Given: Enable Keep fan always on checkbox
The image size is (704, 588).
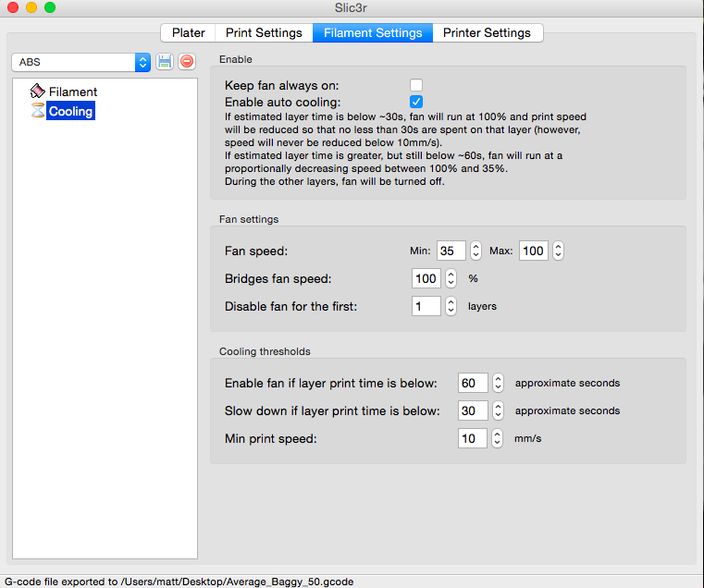Looking at the screenshot, I should pos(416,85).
